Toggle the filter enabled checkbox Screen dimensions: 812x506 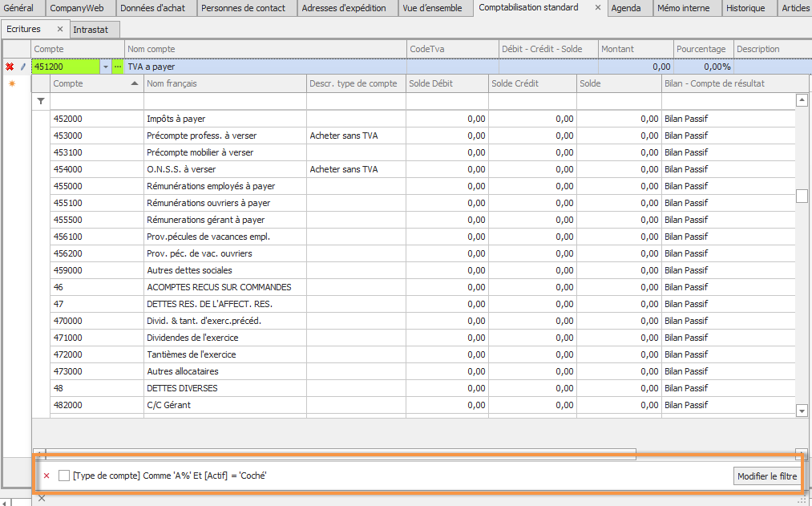pos(64,476)
